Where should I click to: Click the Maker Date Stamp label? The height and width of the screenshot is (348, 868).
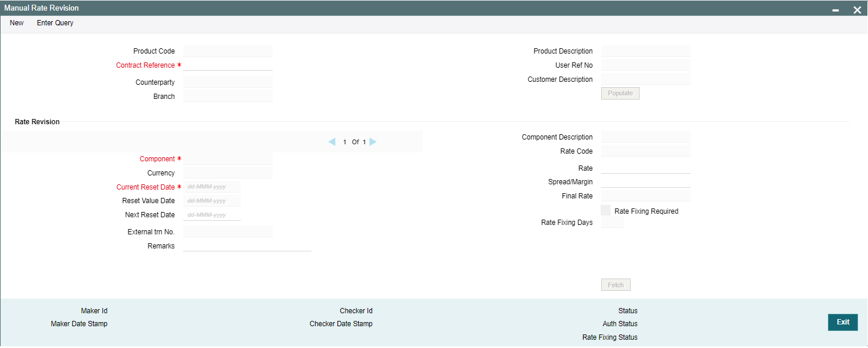pyautogui.click(x=79, y=324)
